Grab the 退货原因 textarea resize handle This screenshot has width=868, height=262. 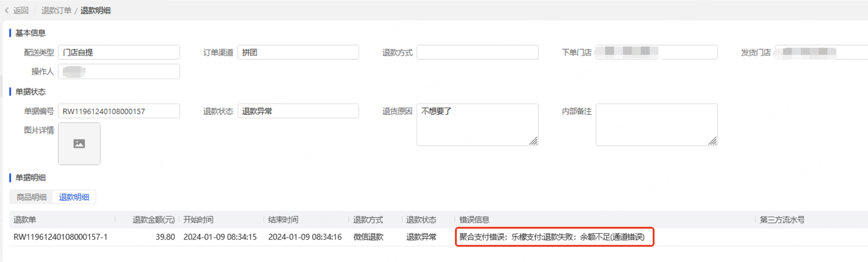tap(534, 141)
